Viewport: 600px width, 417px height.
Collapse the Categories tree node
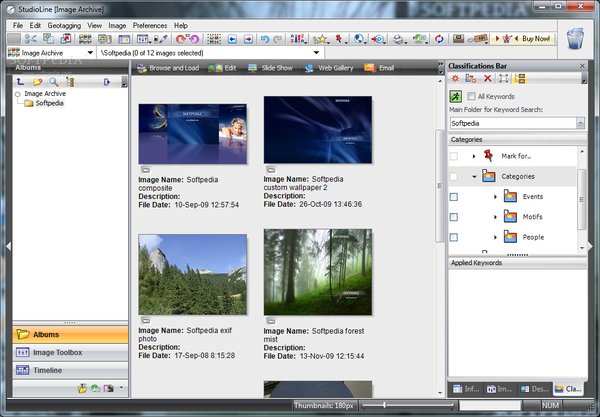[474, 176]
